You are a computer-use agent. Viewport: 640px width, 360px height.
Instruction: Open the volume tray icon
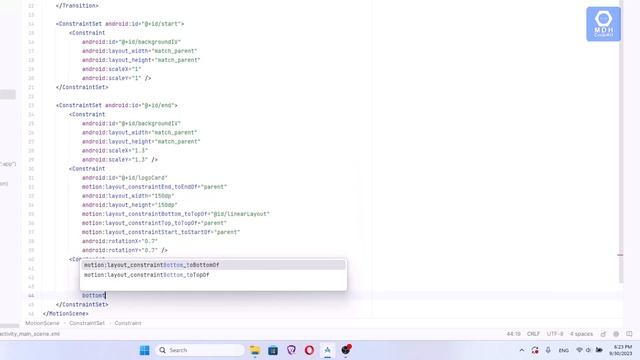(588, 350)
